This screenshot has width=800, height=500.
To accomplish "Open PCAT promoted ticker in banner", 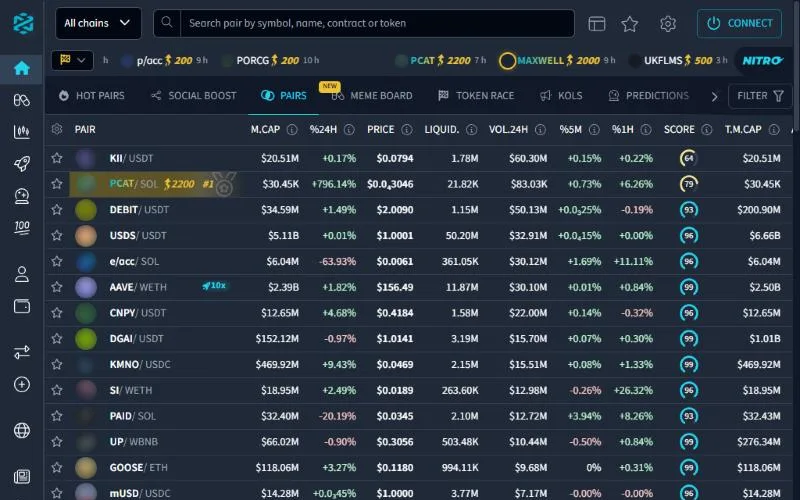I will point(440,60).
